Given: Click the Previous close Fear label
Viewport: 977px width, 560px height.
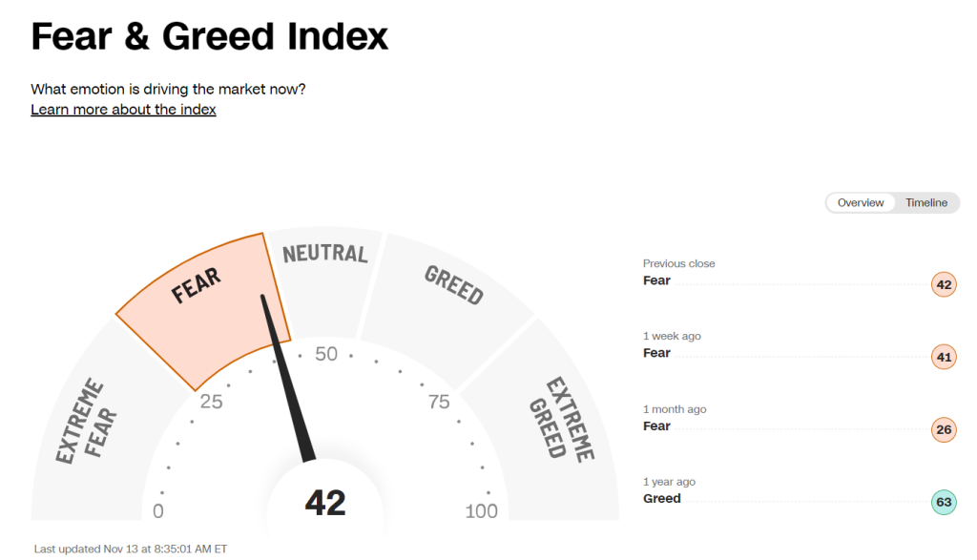Looking at the screenshot, I should (x=656, y=280).
